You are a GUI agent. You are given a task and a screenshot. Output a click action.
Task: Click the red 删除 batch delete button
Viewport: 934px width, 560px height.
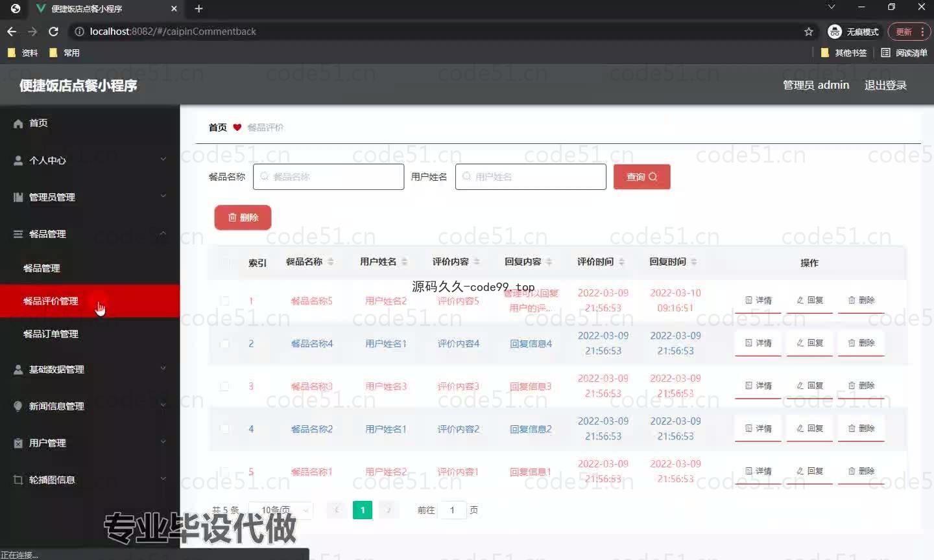pos(243,217)
